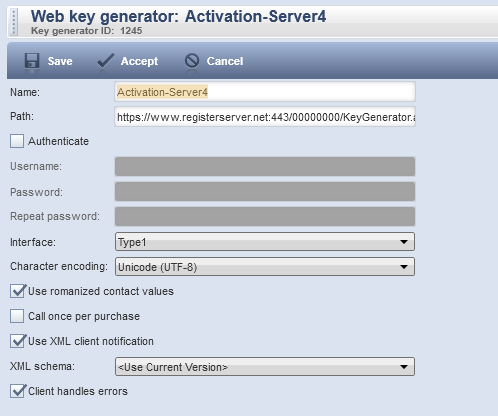Click the Accept button label
The width and height of the screenshot is (498, 416).
pyautogui.click(x=139, y=61)
